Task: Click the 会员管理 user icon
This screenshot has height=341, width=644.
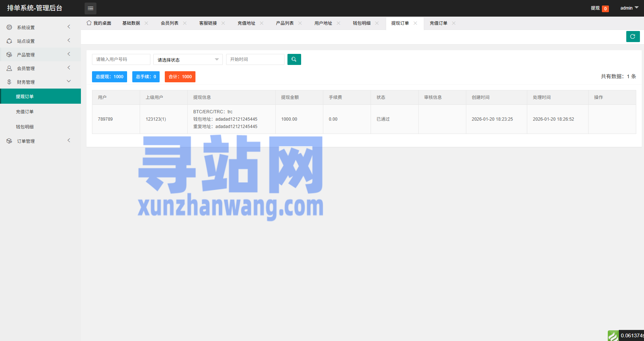Action: 9,68
